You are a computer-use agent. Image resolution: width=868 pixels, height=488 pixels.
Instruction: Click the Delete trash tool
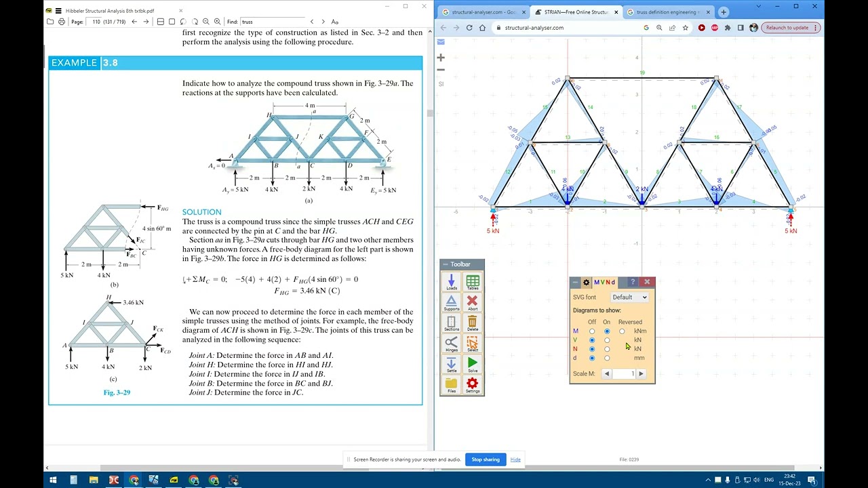click(473, 323)
